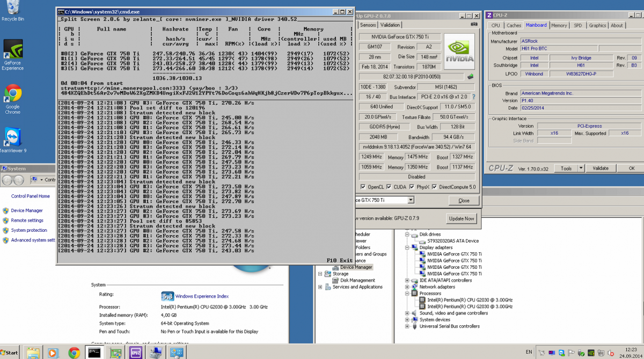The width and height of the screenshot is (644, 359).
Task: Click the Tools button in CPU-Z
Action: coord(566,168)
